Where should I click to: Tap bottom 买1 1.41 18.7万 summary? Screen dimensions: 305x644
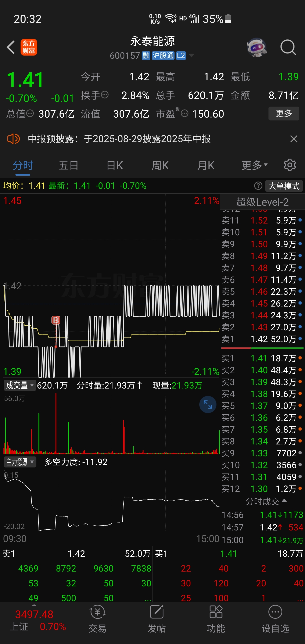[x=229, y=554]
